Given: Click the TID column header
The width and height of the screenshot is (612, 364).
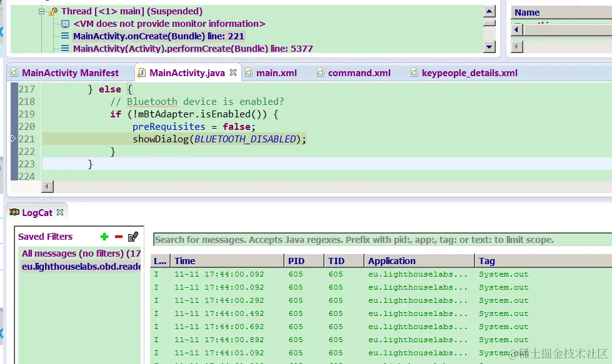Looking at the screenshot, I should [344, 261].
